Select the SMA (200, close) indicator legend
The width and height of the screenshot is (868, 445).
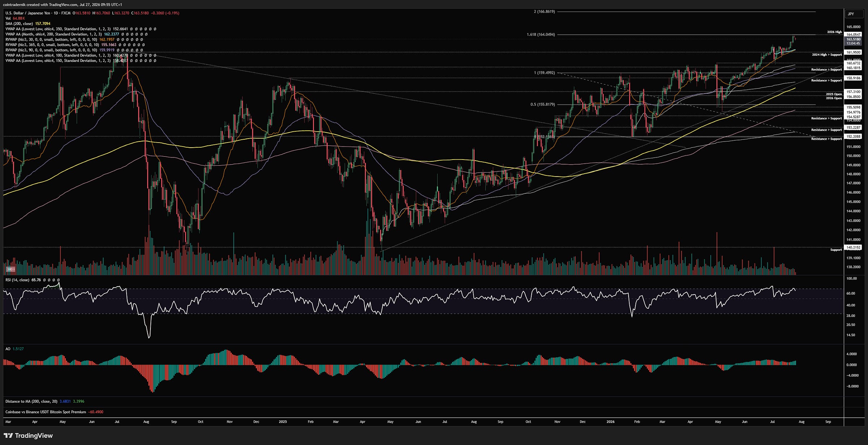(28, 24)
